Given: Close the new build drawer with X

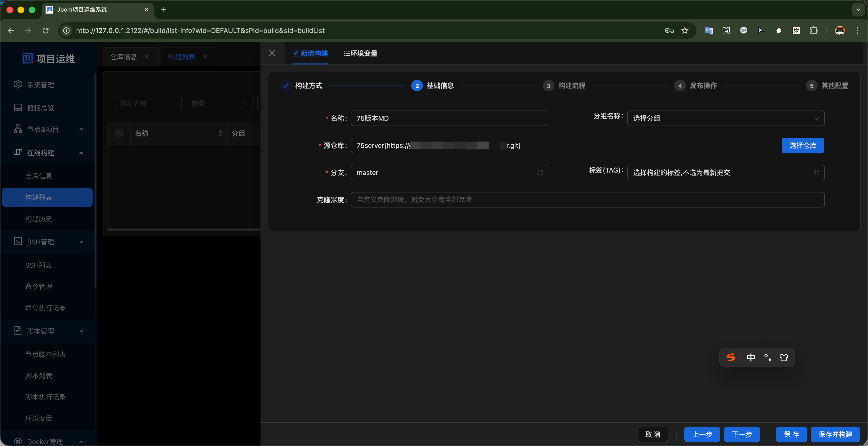Looking at the screenshot, I should (x=272, y=53).
